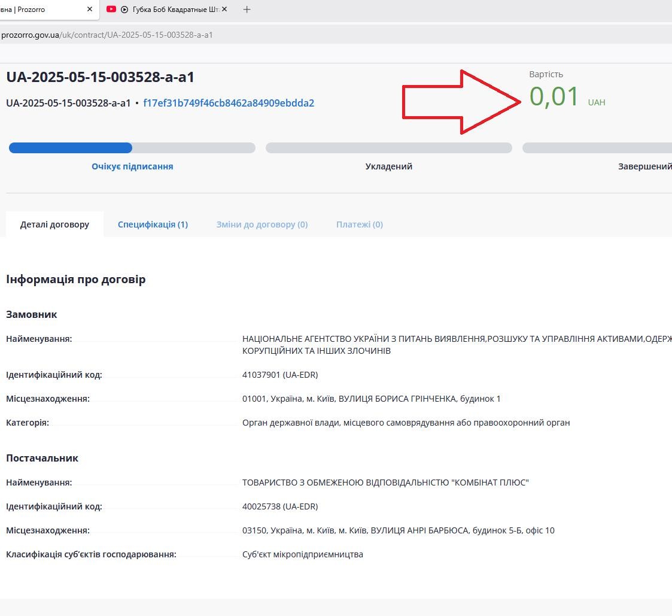The height and width of the screenshot is (616, 672).
Task: Click the Вартість label
Action: [546, 74]
